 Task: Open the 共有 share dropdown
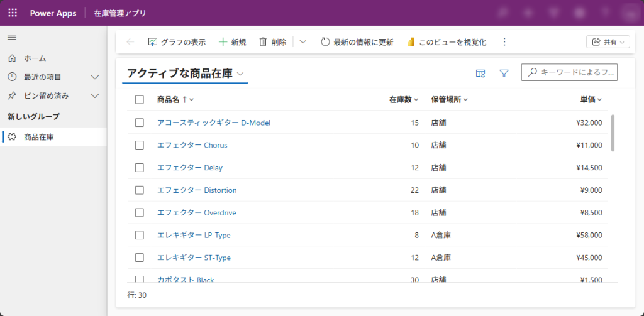(x=607, y=42)
